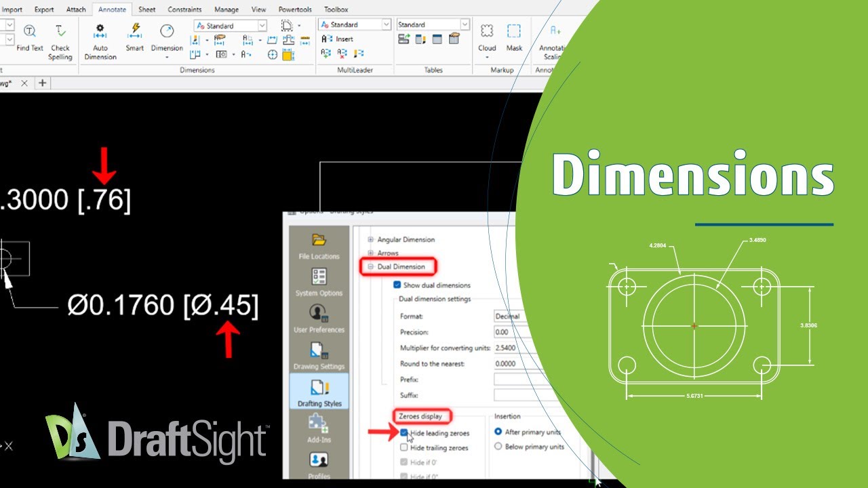The width and height of the screenshot is (868, 488).
Task: Open the View ribbon tab
Action: [x=258, y=9]
